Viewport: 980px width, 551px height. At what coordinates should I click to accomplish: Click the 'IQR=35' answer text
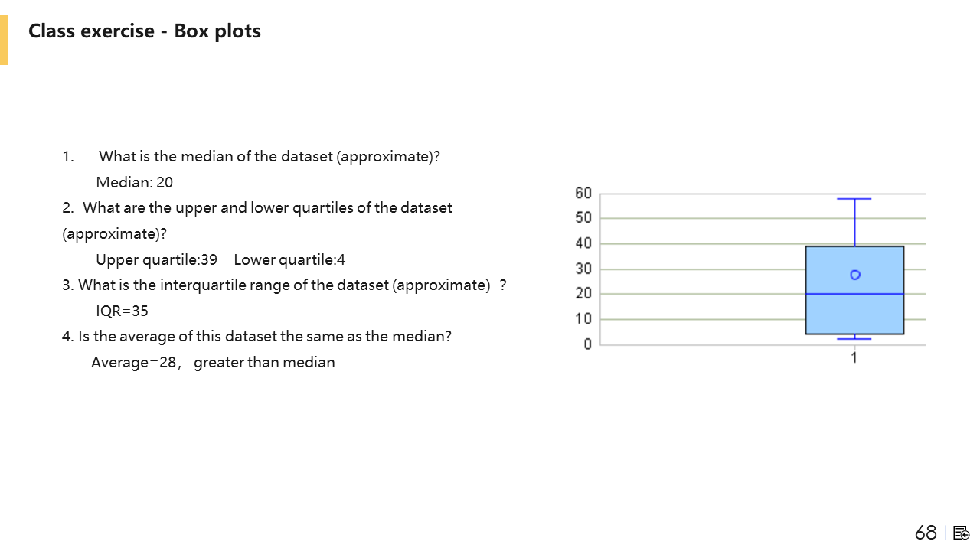coord(122,311)
